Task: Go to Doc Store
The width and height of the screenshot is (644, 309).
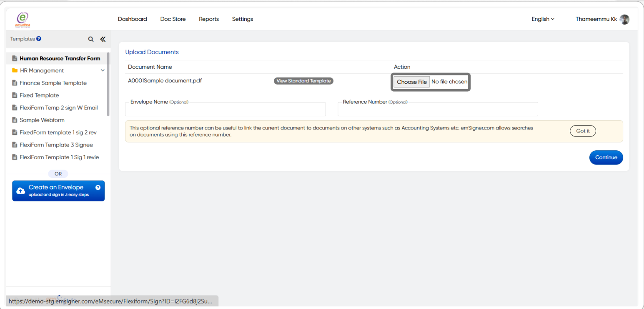Action: pos(173,19)
